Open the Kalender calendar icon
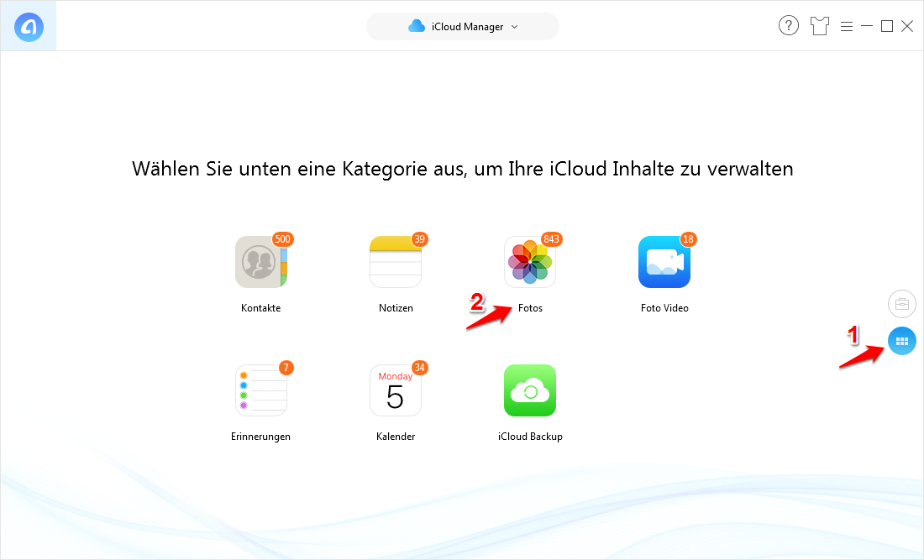924x560 pixels. click(396, 390)
